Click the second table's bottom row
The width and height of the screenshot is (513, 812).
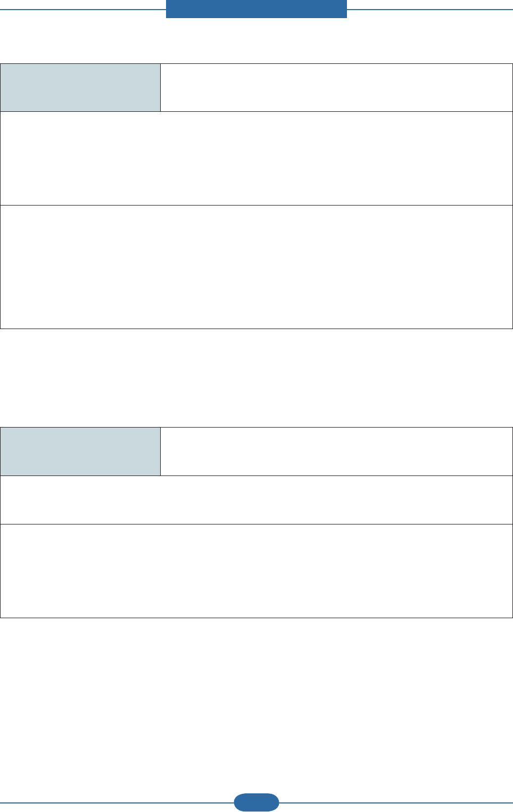[256, 571]
